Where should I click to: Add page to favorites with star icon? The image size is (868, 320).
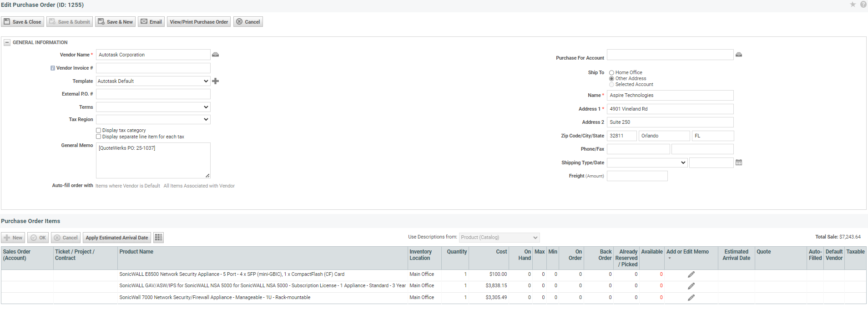pyautogui.click(x=853, y=5)
